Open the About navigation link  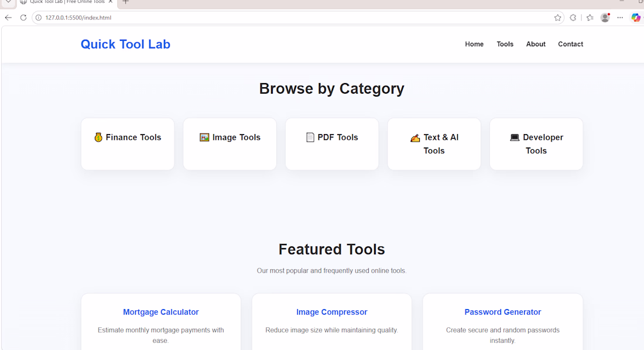click(536, 44)
